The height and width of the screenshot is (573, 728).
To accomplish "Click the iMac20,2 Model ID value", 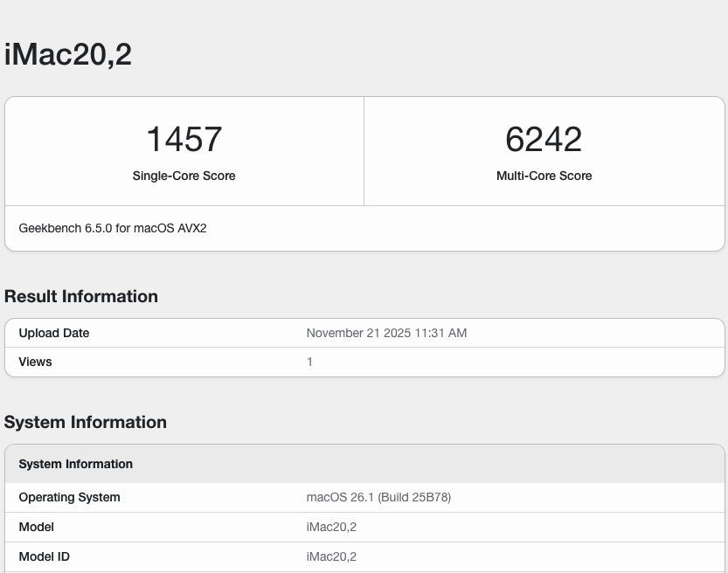I will (331, 556).
